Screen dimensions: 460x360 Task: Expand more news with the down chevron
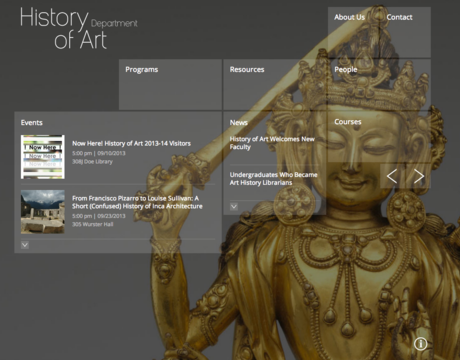click(234, 207)
